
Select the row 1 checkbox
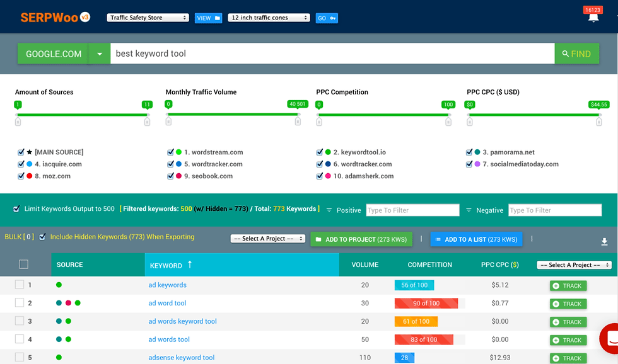[x=20, y=284]
